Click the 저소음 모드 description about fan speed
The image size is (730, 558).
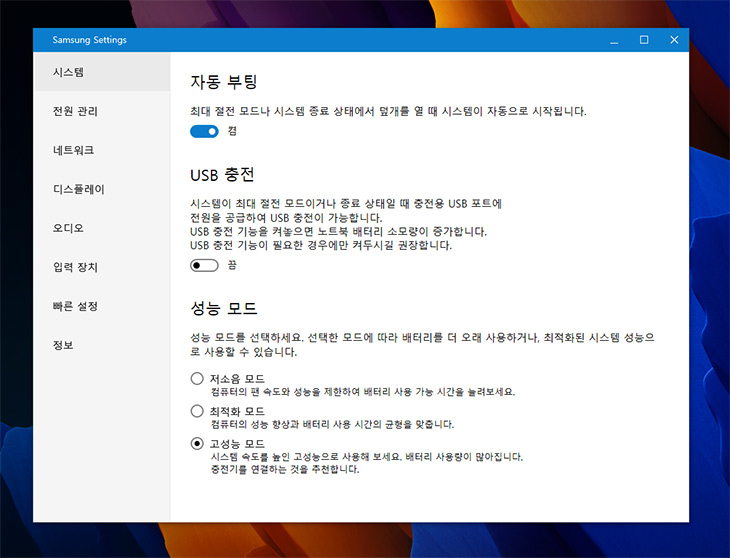[363, 392]
